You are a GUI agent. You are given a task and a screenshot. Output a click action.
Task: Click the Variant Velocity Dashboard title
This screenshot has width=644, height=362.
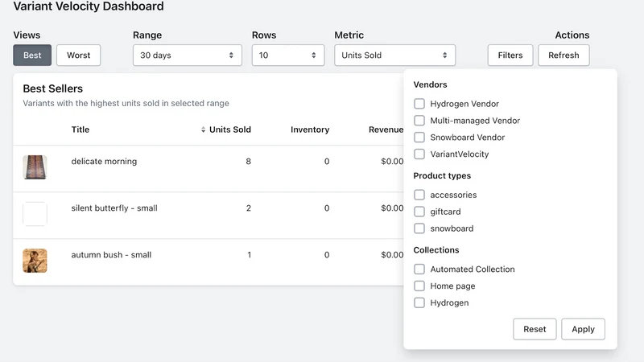pos(89,6)
